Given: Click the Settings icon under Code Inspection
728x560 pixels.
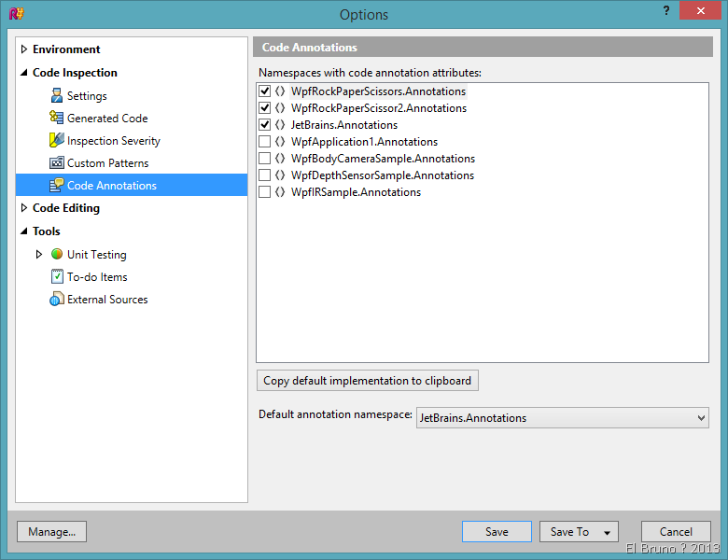Looking at the screenshot, I should [57, 95].
